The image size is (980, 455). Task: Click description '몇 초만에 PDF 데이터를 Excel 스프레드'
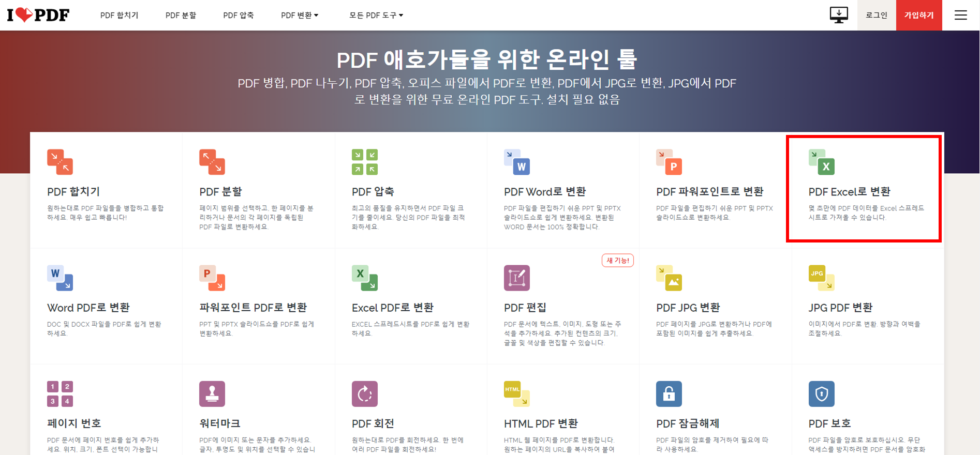(x=867, y=208)
